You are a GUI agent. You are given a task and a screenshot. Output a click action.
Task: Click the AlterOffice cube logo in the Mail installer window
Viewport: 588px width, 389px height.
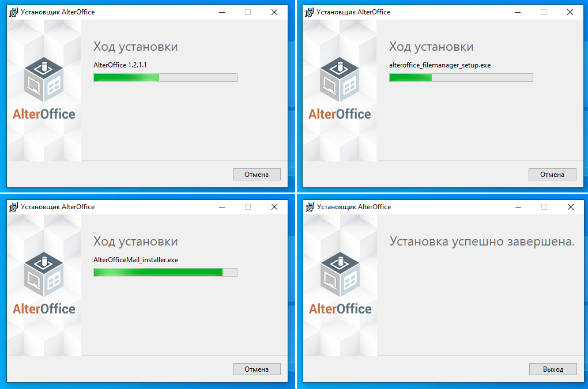(x=44, y=274)
